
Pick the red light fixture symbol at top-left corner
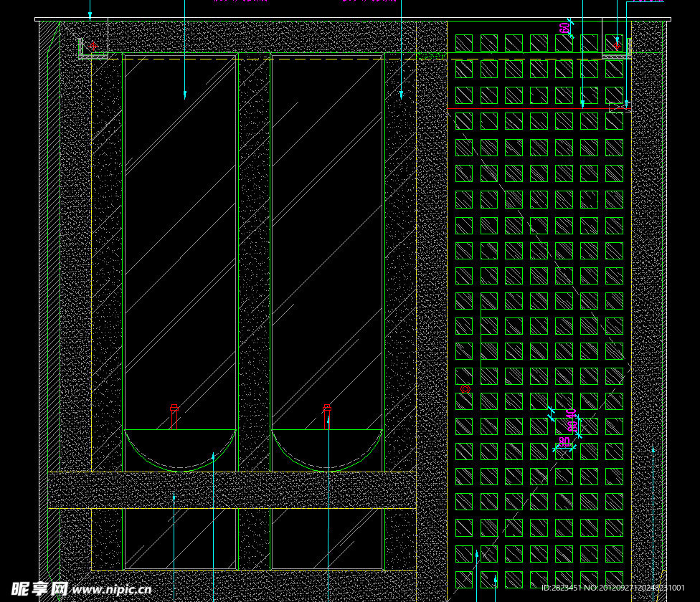click(93, 47)
